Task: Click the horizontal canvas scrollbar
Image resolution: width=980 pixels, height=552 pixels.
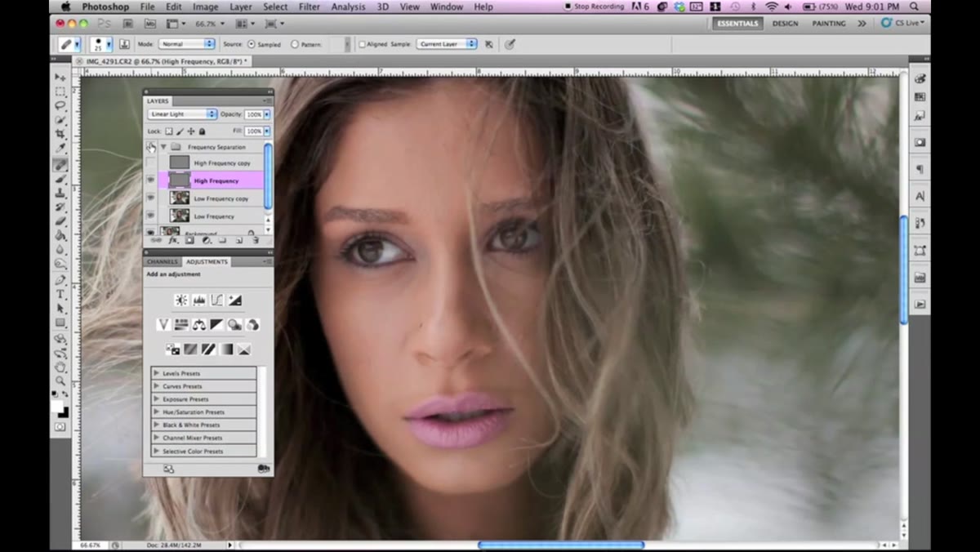Action: coord(561,545)
